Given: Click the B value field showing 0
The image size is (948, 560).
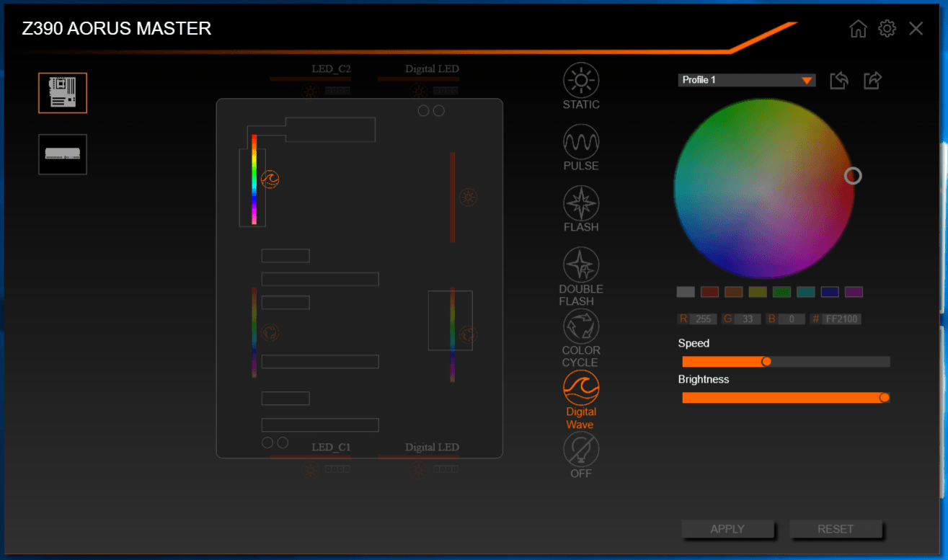Looking at the screenshot, I should (792, 319).
